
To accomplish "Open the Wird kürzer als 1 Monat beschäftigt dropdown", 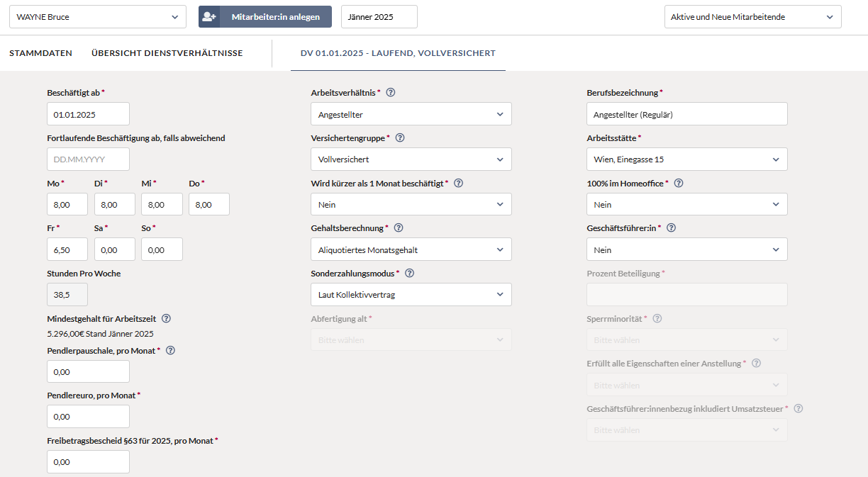I will 411,205.
